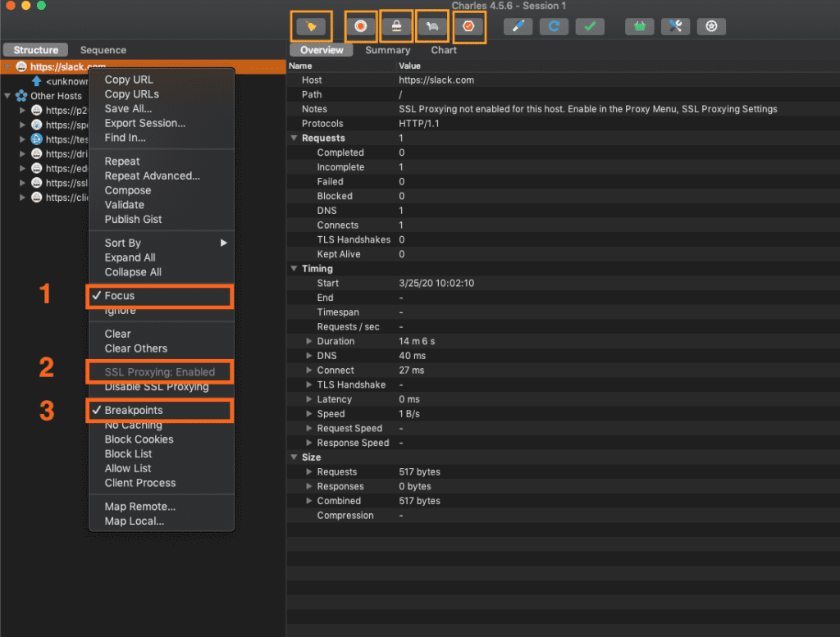Select Map Local... in the context menu

(135, 521)
